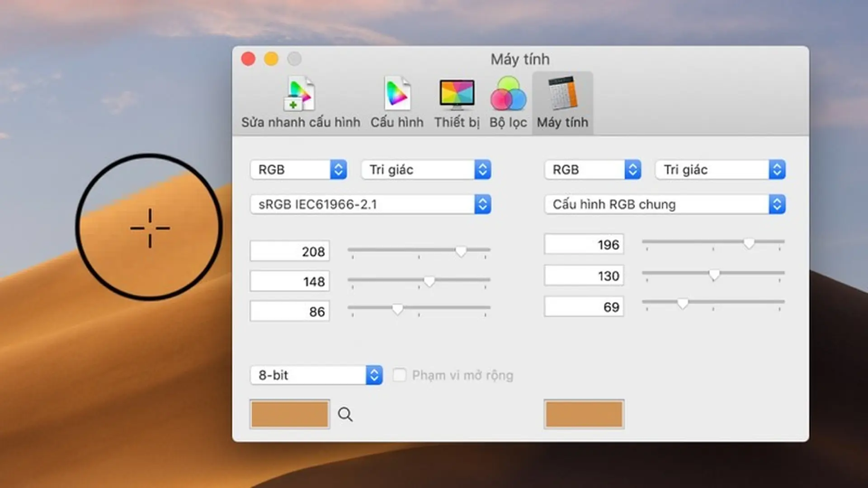Click the left orange color swatch
The image size is (868, 488).
289,414
